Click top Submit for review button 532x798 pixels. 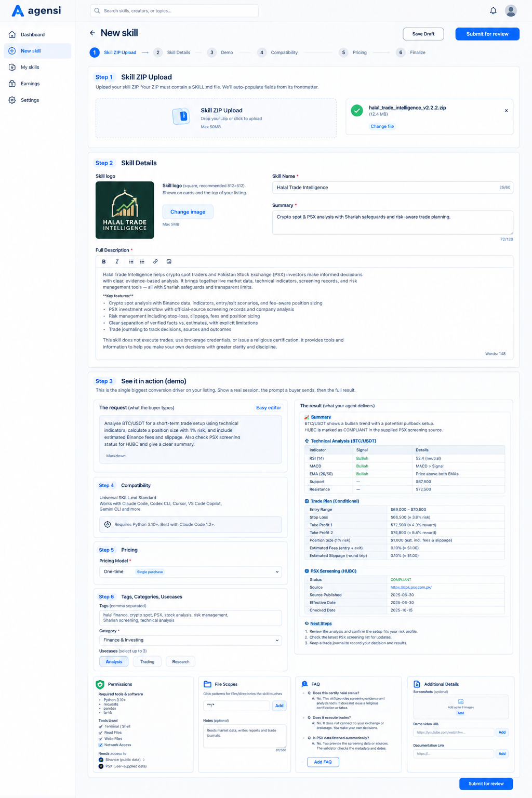[487, 34]
